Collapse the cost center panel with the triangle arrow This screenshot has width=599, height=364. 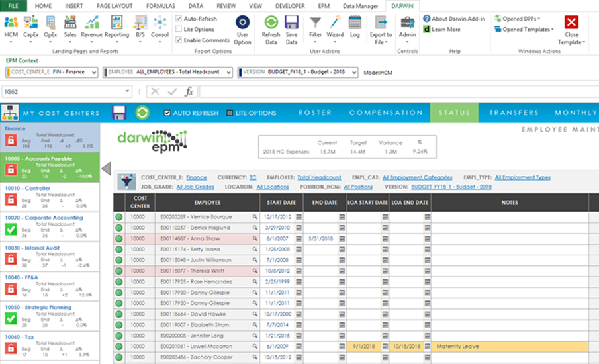tap(107, 169)
